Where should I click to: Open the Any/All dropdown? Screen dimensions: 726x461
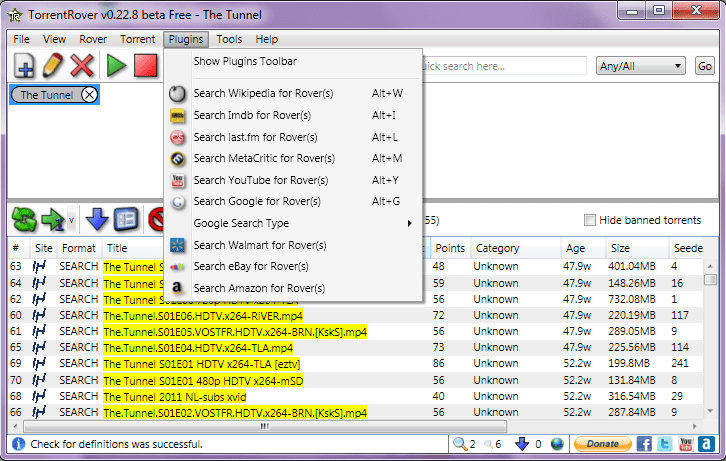pyautogui.click(x=640, y=66)
